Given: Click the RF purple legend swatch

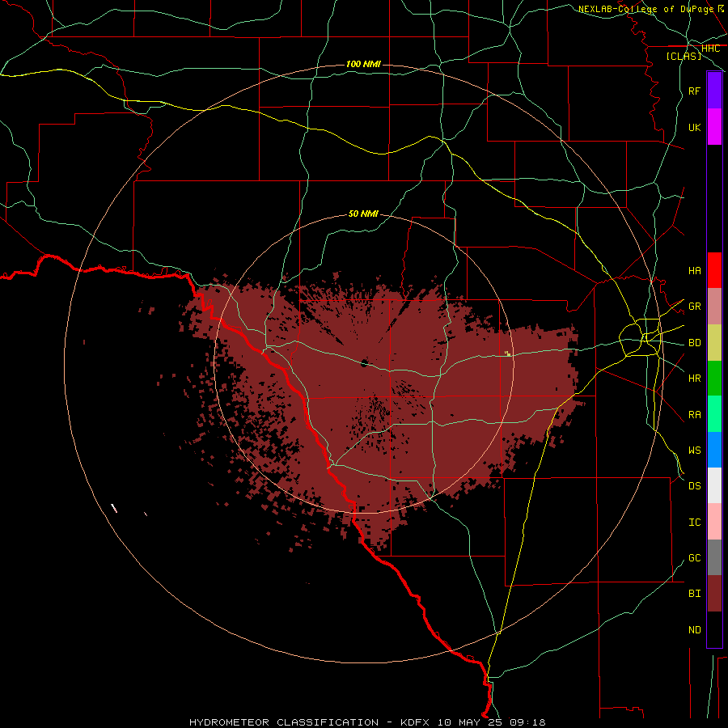Looking at the screenshot, I should point(714,91).
